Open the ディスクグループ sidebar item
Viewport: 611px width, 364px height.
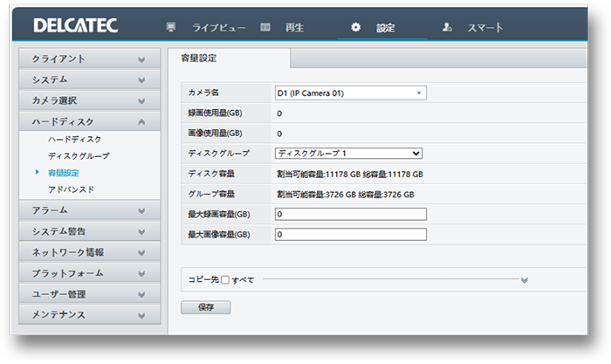point(79,156)
